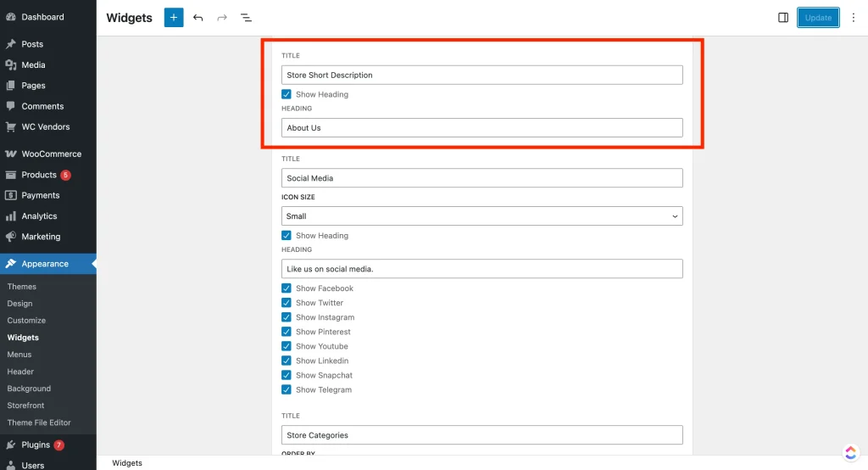
Task: Open the Theme File Editor link
Action: [x=39, y=422]
